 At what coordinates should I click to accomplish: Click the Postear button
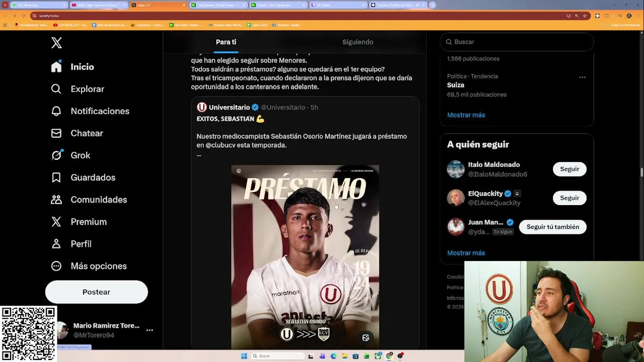point(97,292)
